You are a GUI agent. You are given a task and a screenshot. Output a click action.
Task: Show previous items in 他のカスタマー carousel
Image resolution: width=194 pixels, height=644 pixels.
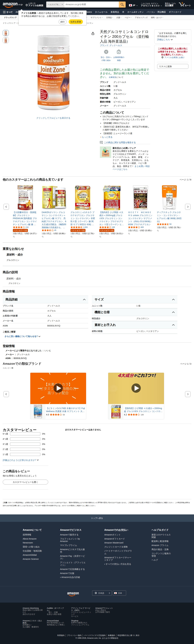coord(6,207)
